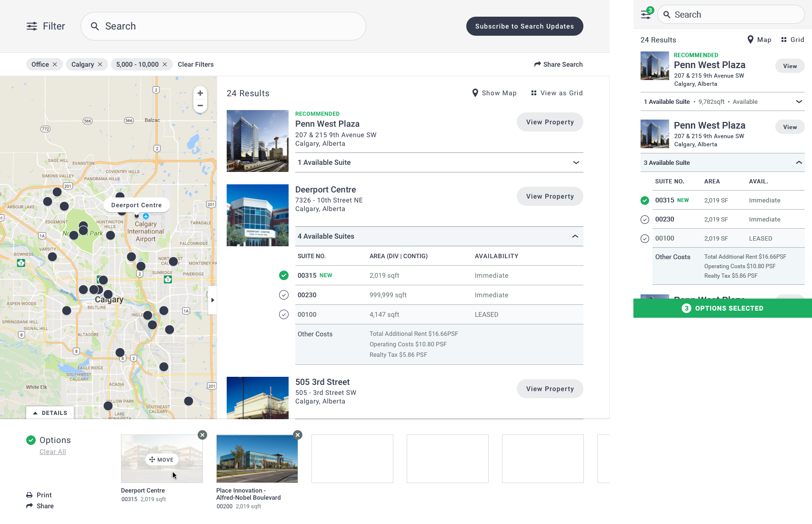Switch to Map view in mobile panel
This screenshot has width=812, height=524.
759,40
